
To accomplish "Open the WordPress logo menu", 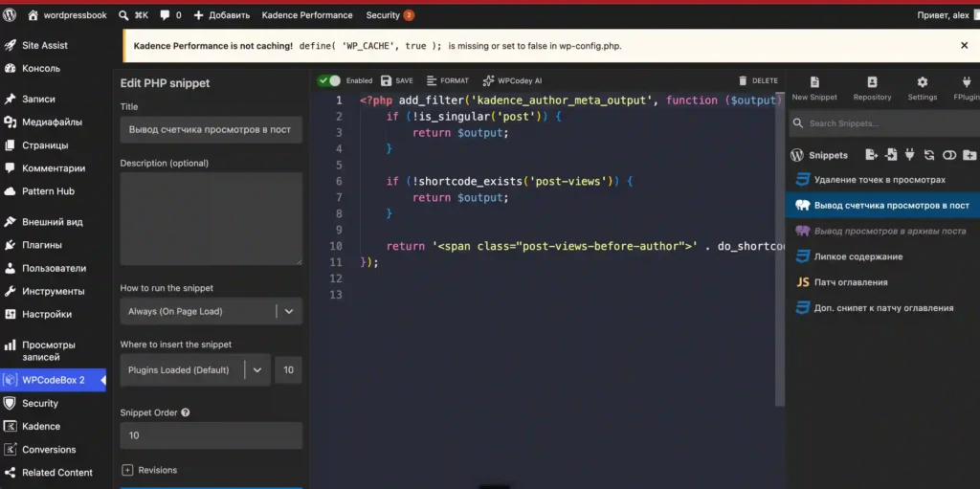I will pyautogui.click(x=10, y=15).
